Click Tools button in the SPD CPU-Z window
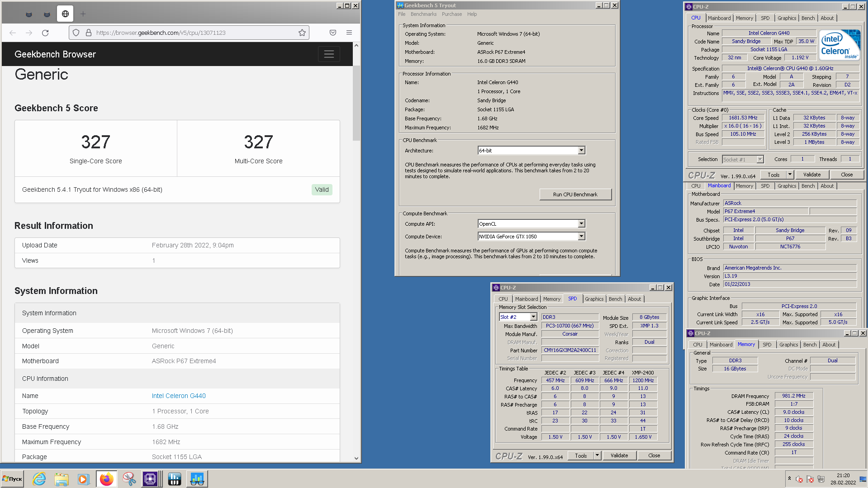 pos(581,455)
